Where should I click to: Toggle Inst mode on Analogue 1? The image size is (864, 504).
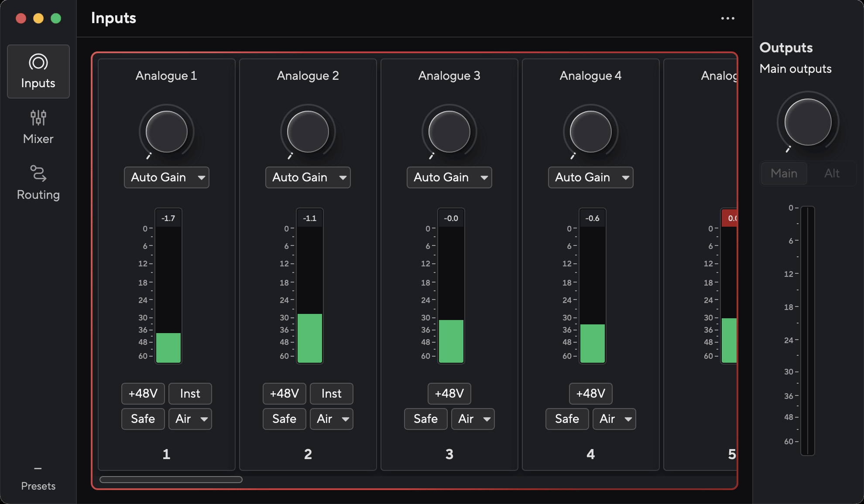tap(190, 394)
